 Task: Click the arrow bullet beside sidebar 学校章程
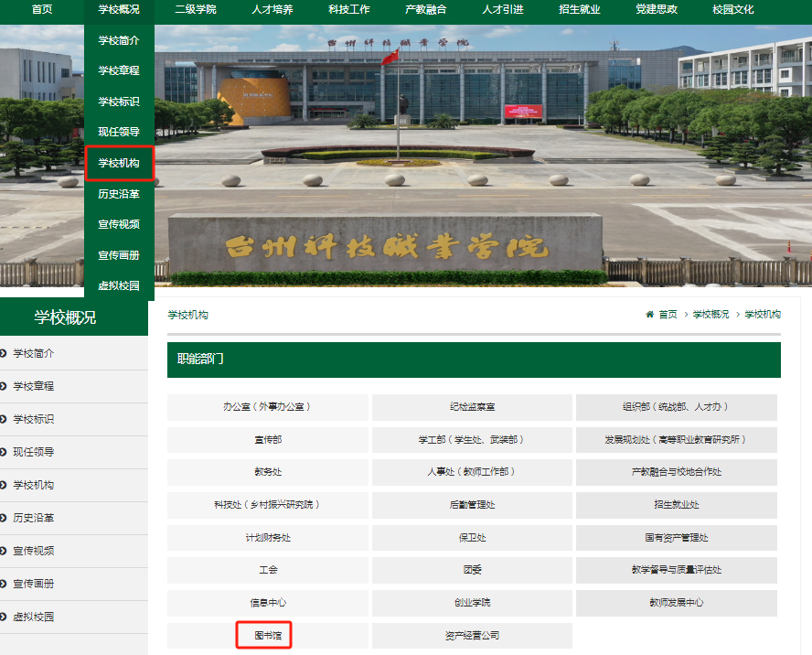coord(3,386)
